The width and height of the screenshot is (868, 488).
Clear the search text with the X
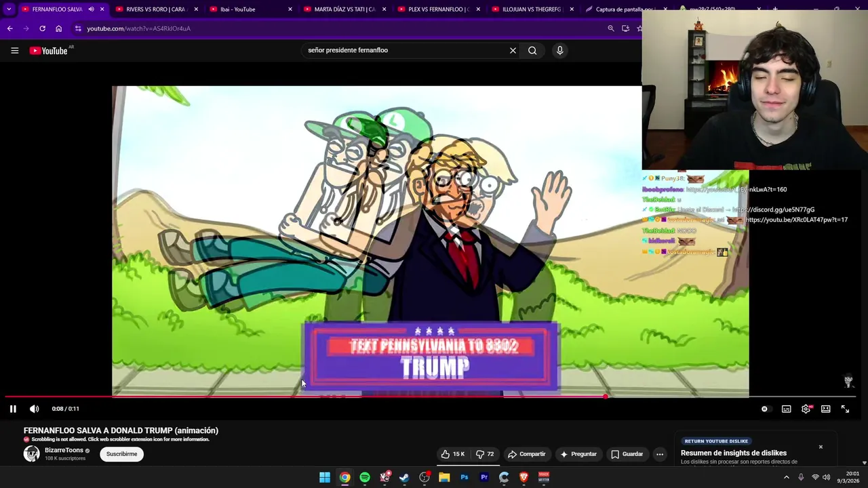(513, 50)
